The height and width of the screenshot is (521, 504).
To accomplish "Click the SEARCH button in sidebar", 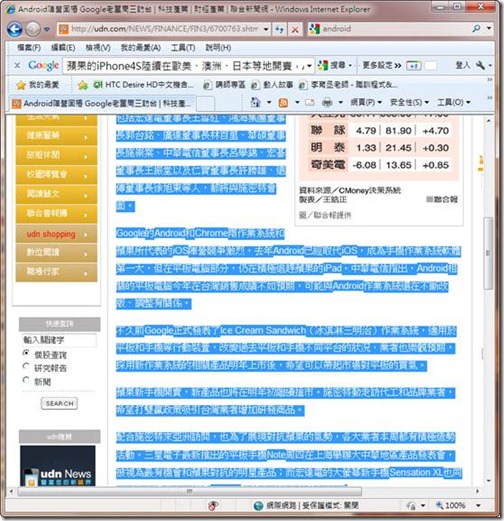I will (59, 403).
